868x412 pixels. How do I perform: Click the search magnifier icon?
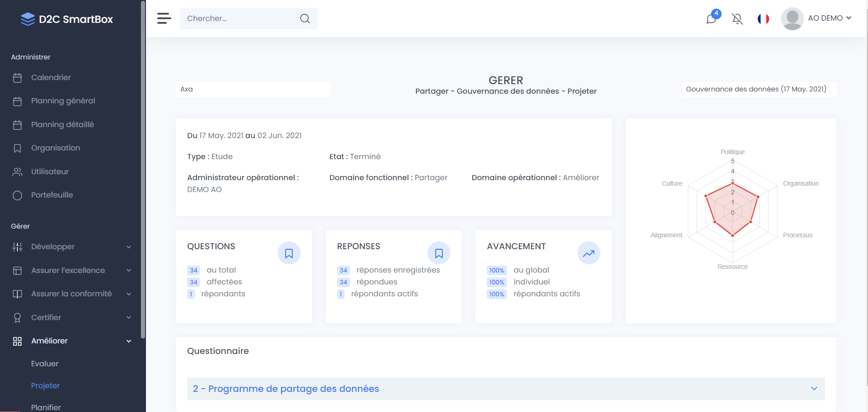tap(305, 19)
